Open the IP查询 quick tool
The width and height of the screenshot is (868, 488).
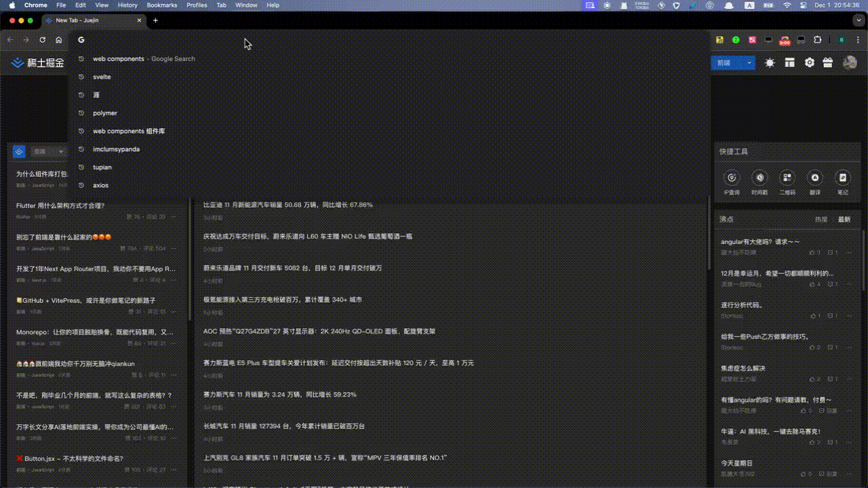click(731, 178)
